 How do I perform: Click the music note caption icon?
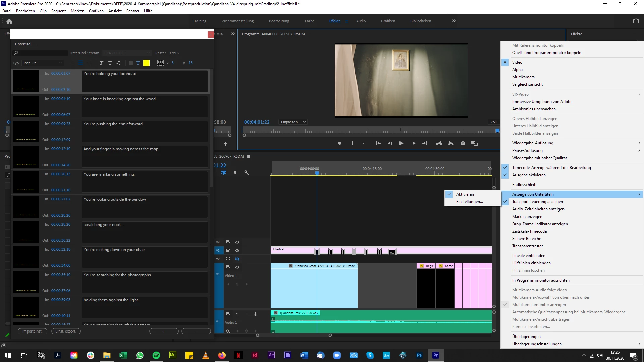[x=118, y=63]
